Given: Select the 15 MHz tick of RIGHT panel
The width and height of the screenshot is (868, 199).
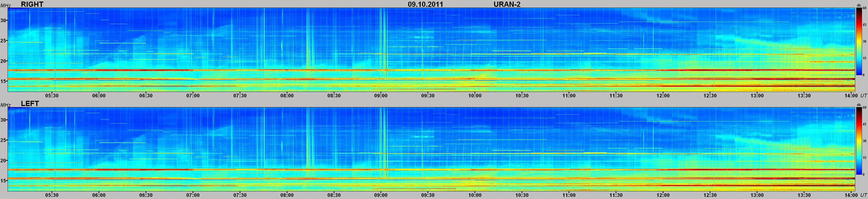Looking at the screenshot, I should [x=3, y=81].
